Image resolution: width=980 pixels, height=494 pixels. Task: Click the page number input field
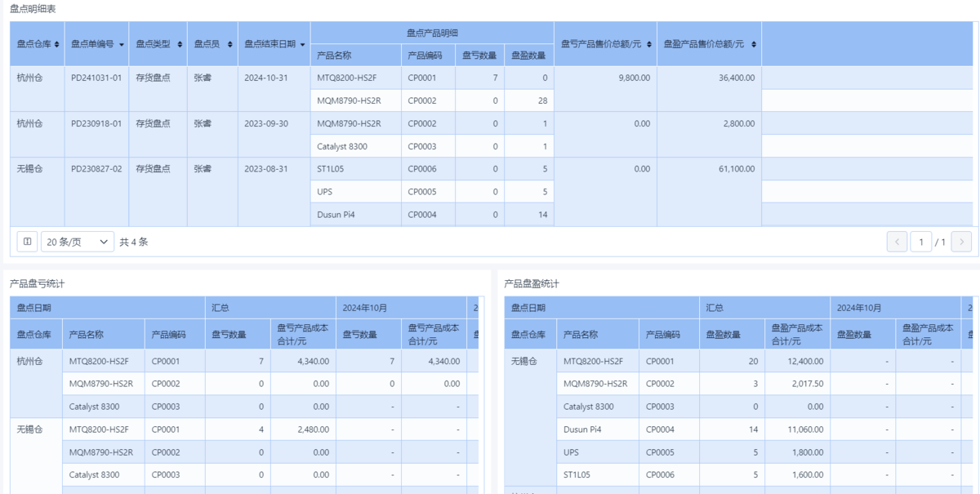920,242
